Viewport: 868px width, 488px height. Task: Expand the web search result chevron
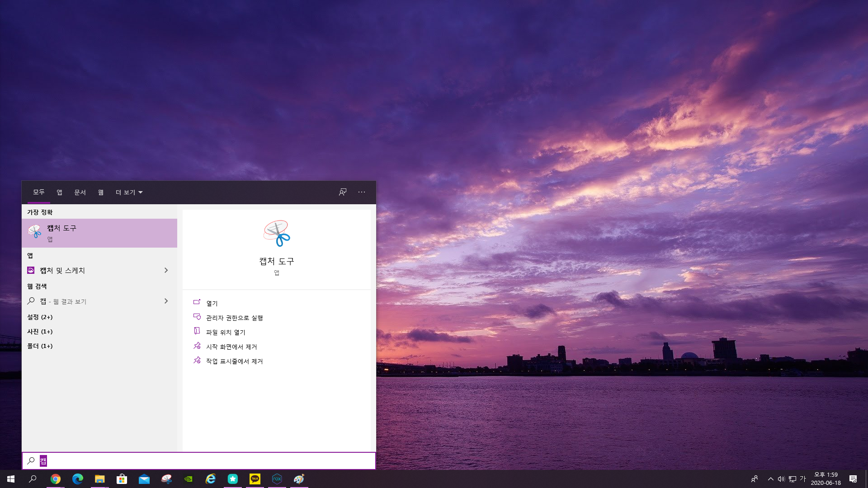coord(166,301)
